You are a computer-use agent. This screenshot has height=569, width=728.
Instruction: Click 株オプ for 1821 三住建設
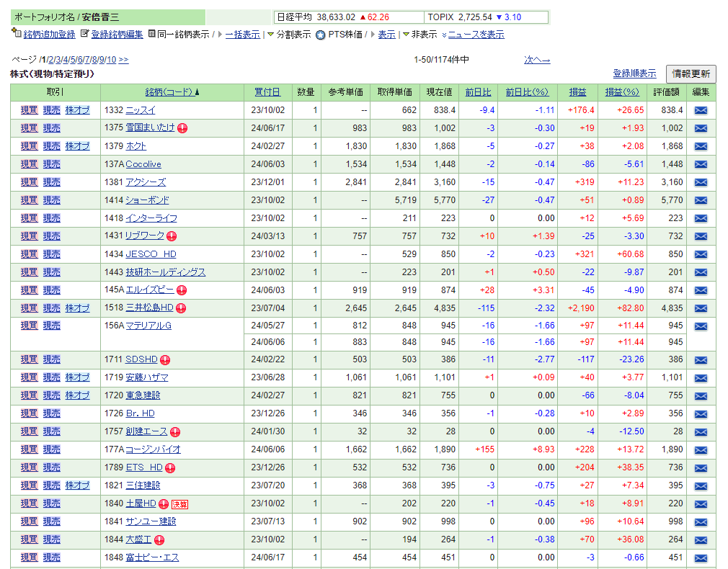click(77, 485)
